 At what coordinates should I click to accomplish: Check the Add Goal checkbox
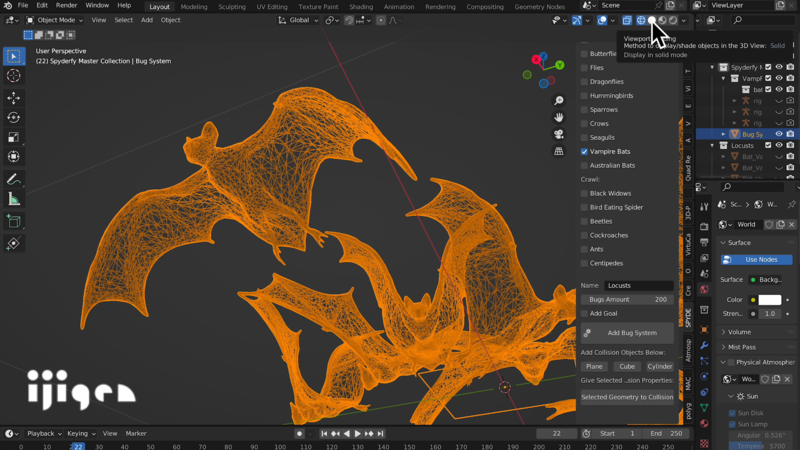[x=584, y=313]
